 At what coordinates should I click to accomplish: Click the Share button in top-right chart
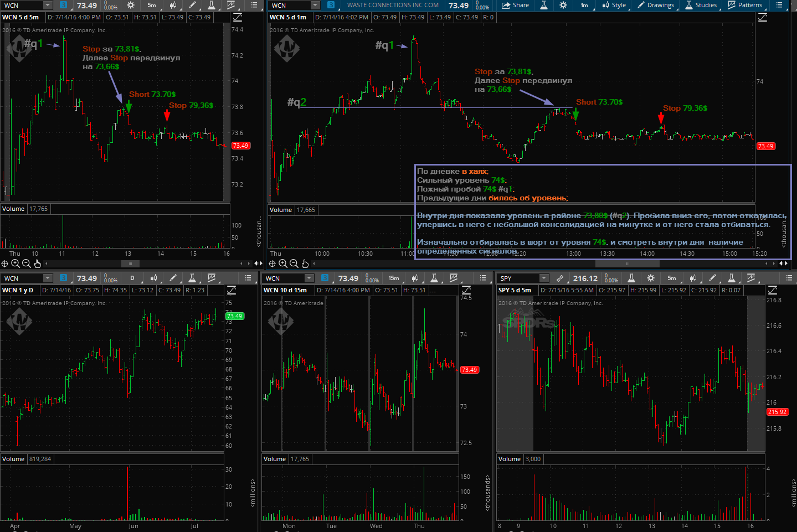click(515, 5)
